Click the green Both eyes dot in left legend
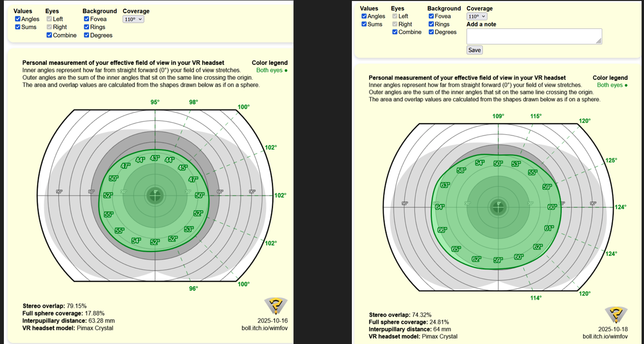The width and height of the screenshot is (644, 344). [x=286, y=71]
